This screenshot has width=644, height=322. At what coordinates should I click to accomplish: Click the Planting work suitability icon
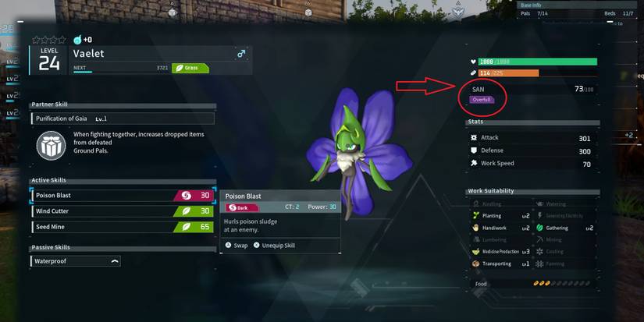(476, 215)
